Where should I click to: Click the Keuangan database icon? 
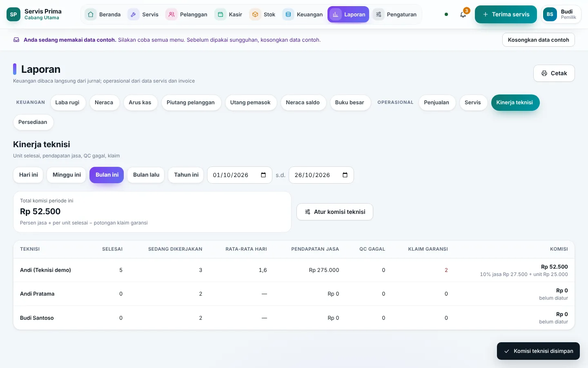point(288,14)
